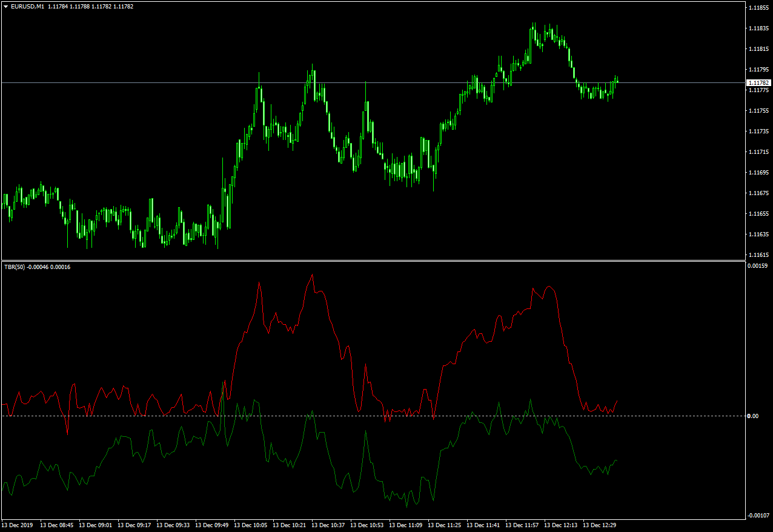Click the separator between chart and indicator window
This screenshot has height=532, width=773.
[373, 261]
